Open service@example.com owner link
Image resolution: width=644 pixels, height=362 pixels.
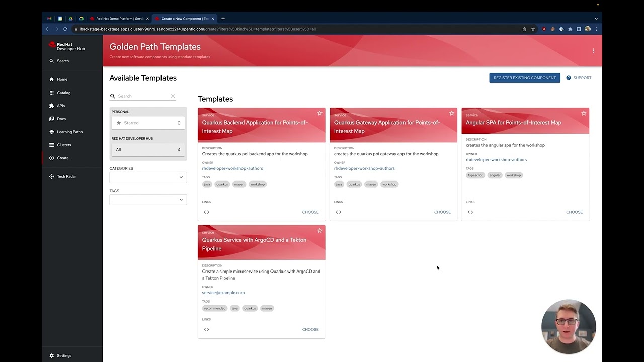pos(223,292)
